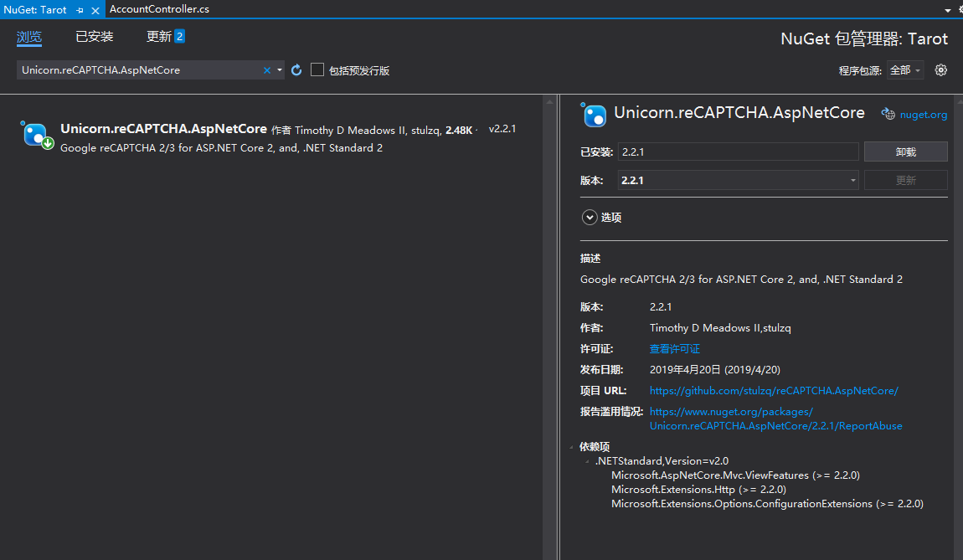
Task: Collapse the 依赖项 dependencies tree
Action: click(573, 447)
